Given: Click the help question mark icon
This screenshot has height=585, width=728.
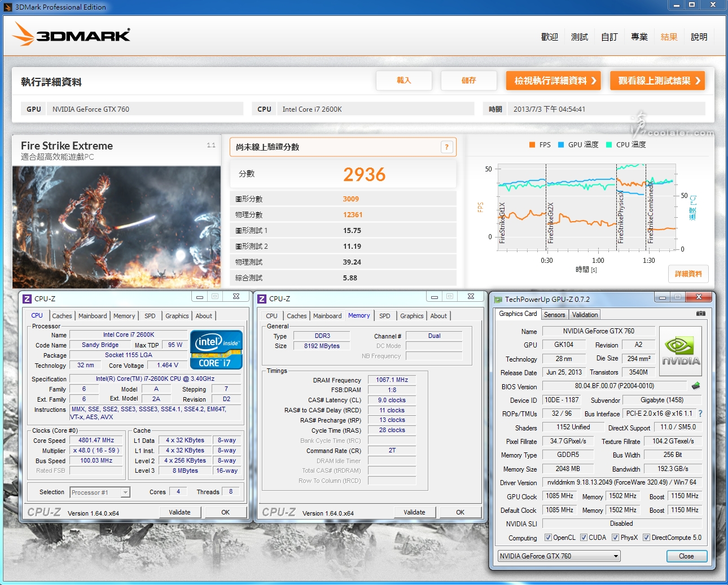Looking at the screenshot, I should [x=446, y=147].
